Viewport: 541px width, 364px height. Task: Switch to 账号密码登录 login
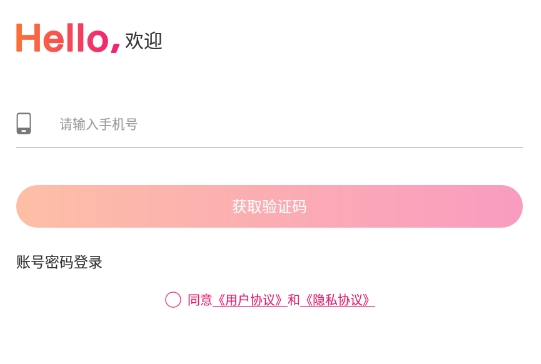[59, 262]
